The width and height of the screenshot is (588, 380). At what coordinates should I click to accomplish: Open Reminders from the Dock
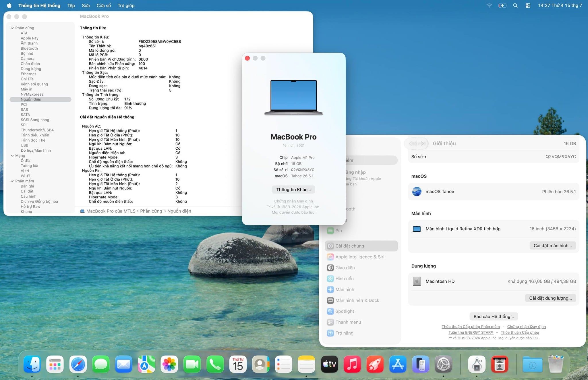point(284,364)
